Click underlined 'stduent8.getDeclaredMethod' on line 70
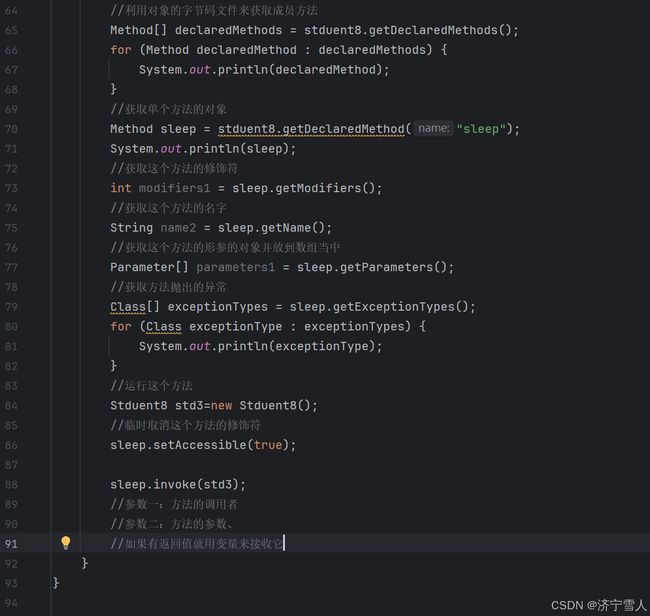 pyautogui.click(x=311, y=129)
